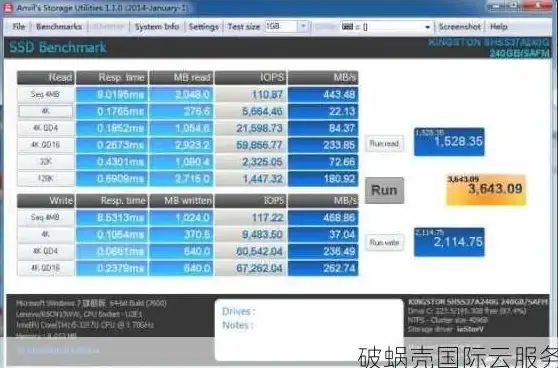The image size is (558, 368).
Task: Open the Help menu
Action: 499,27
